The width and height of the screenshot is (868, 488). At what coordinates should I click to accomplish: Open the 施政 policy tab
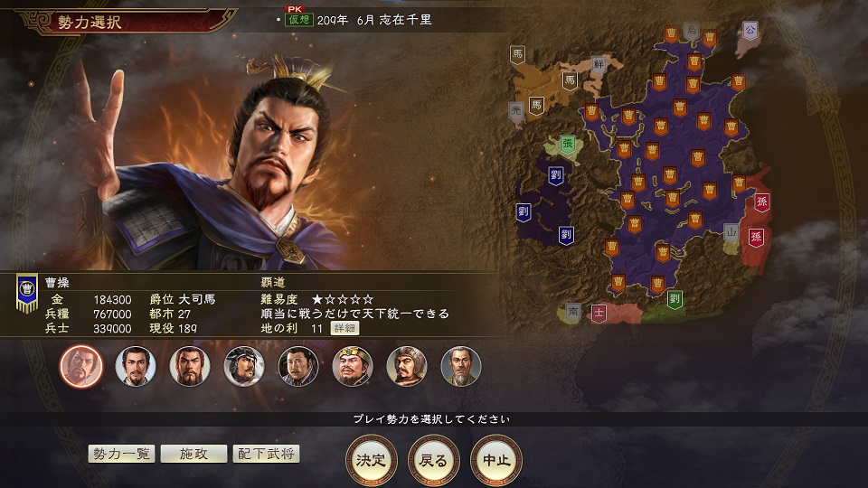(x=193, y=454)
